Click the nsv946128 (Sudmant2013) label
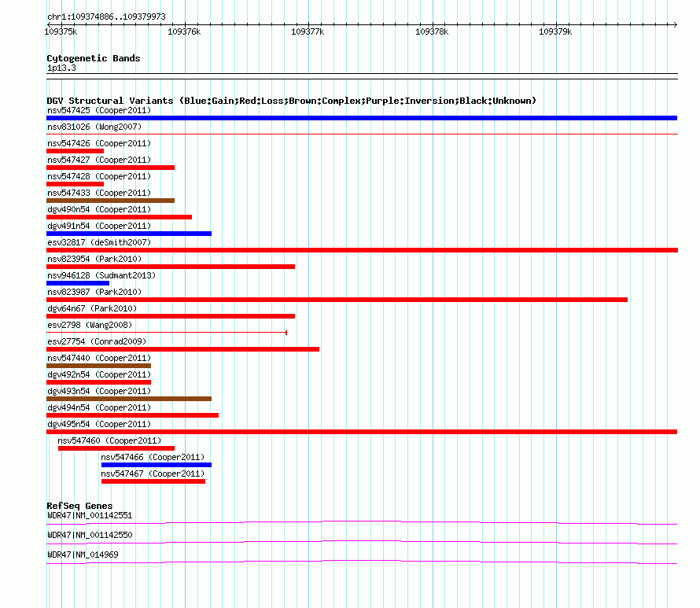700x608 pixels. tap(101, 275)
